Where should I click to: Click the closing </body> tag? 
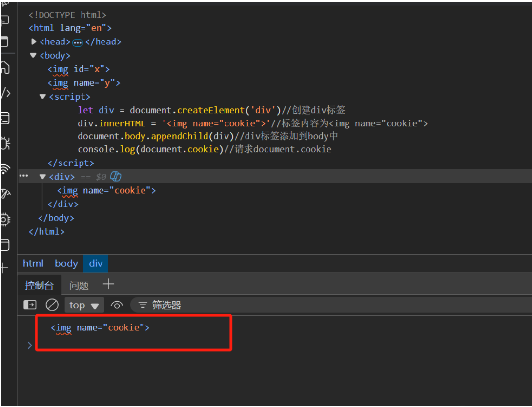(56, 218)
